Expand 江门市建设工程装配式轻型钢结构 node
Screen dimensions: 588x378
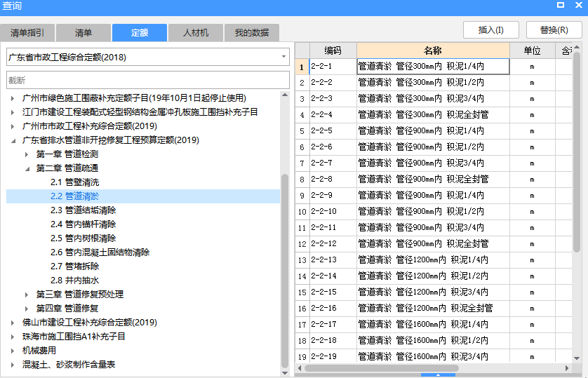[13, 112]
